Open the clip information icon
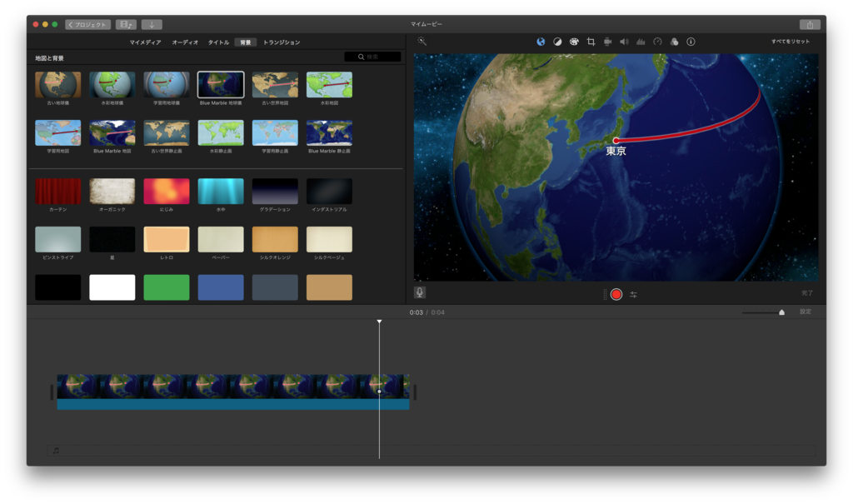The height and width of the screenshot is (504, 853). click(x=691, y=42)
